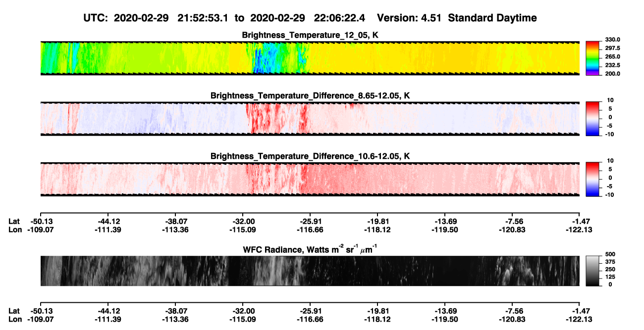Screen dimensions: 644x330
Task: Click the Brightness_Temperature_Difference_10.6-12.05, K title
Action: point(310,156)
